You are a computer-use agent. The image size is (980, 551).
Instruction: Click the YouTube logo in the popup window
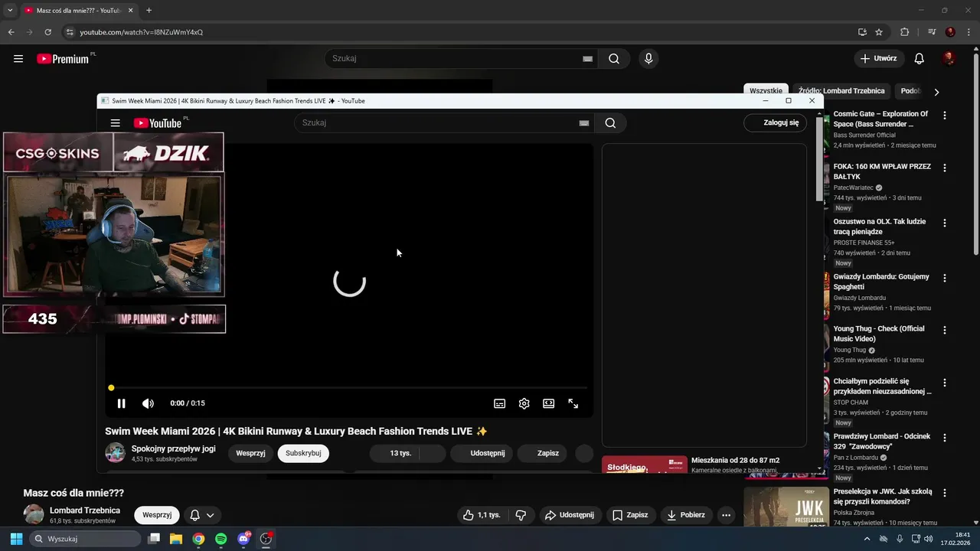pos(158,123)
